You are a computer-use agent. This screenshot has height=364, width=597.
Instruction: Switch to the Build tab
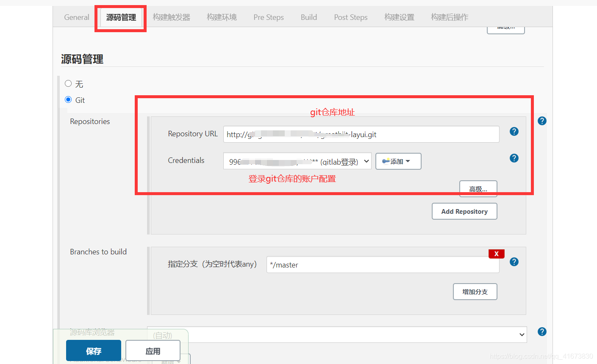309,17
